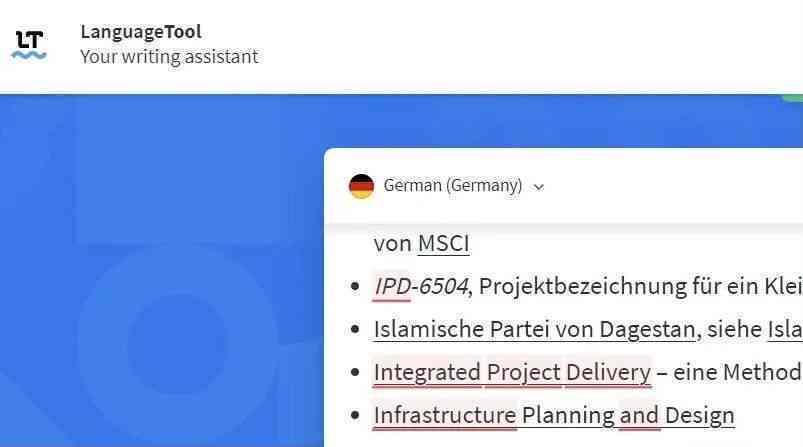
Task: Click underlined 'Islamische Partei von Dagestan'
Action: [x=534, y=330]
